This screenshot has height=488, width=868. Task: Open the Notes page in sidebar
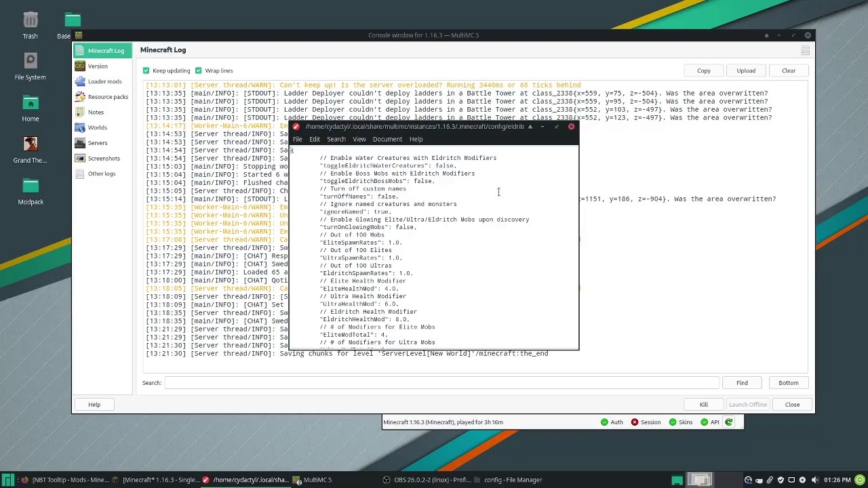(102, 113)
